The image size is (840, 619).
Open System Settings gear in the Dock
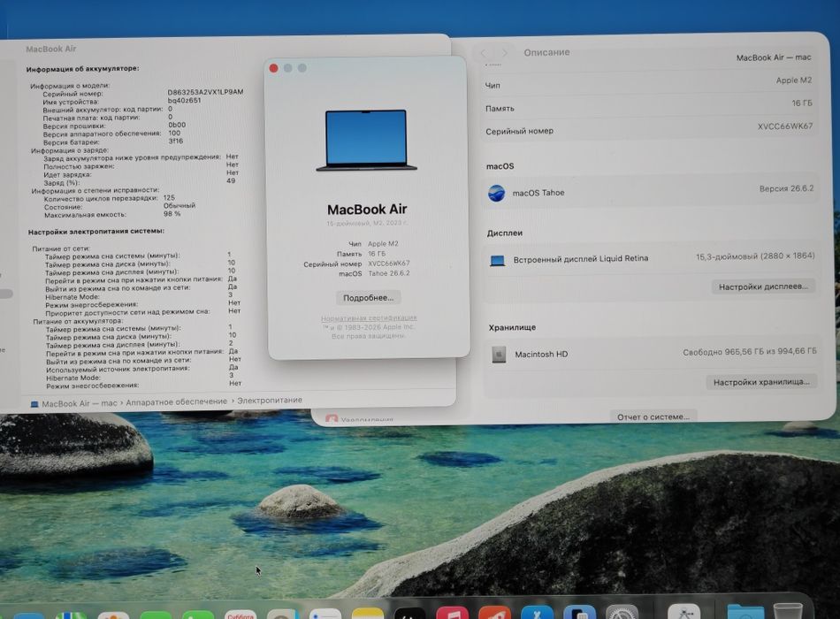(622, 611)
